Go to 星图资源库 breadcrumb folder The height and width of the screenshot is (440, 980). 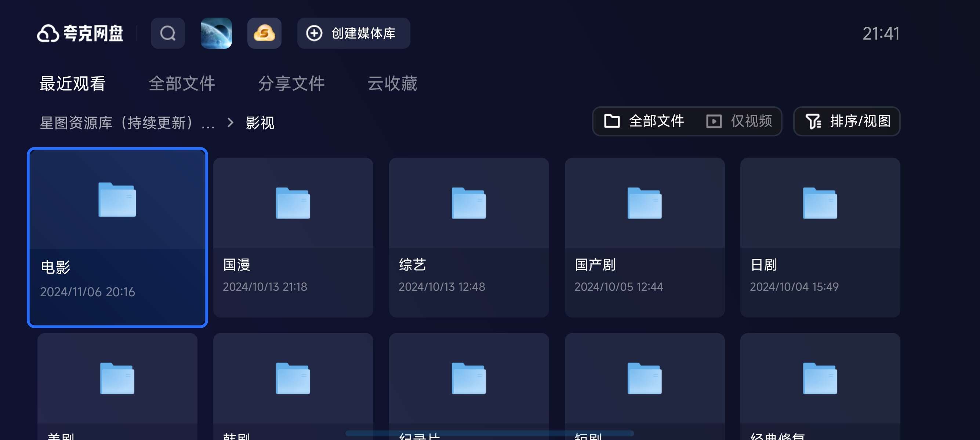click(x=127, y=122)
